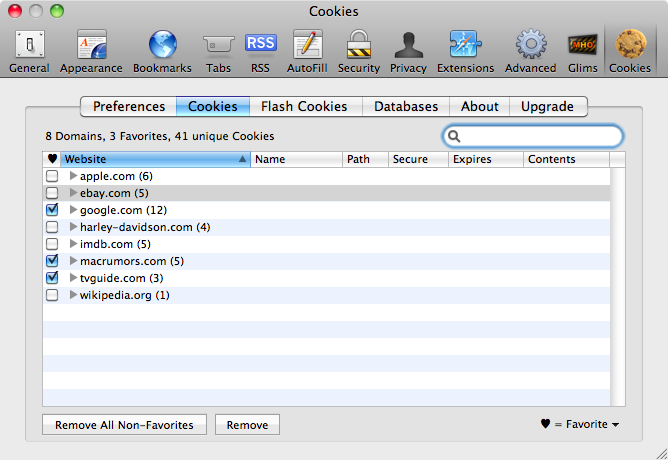
Task: Open the Extensions puzzle piece pane
Action: pyautogui.click(x=465, y=51)
